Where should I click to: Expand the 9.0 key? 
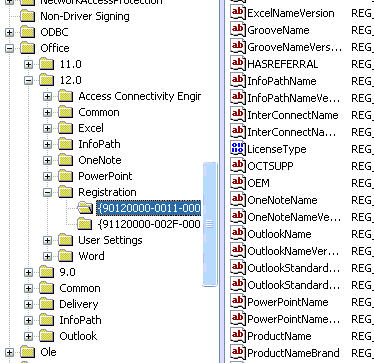click(x=29, y=272)
